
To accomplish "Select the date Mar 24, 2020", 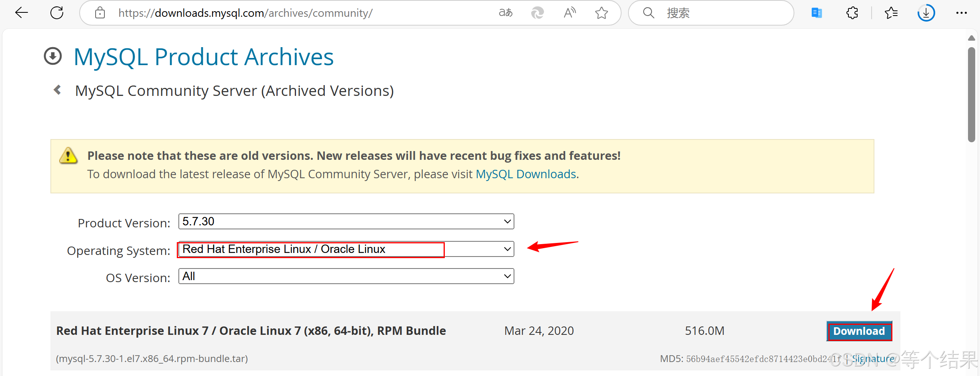I will click(539, 331).
